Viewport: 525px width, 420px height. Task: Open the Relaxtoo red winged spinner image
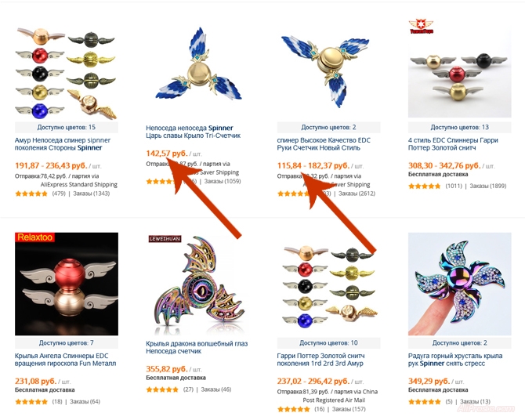[67, 284]
